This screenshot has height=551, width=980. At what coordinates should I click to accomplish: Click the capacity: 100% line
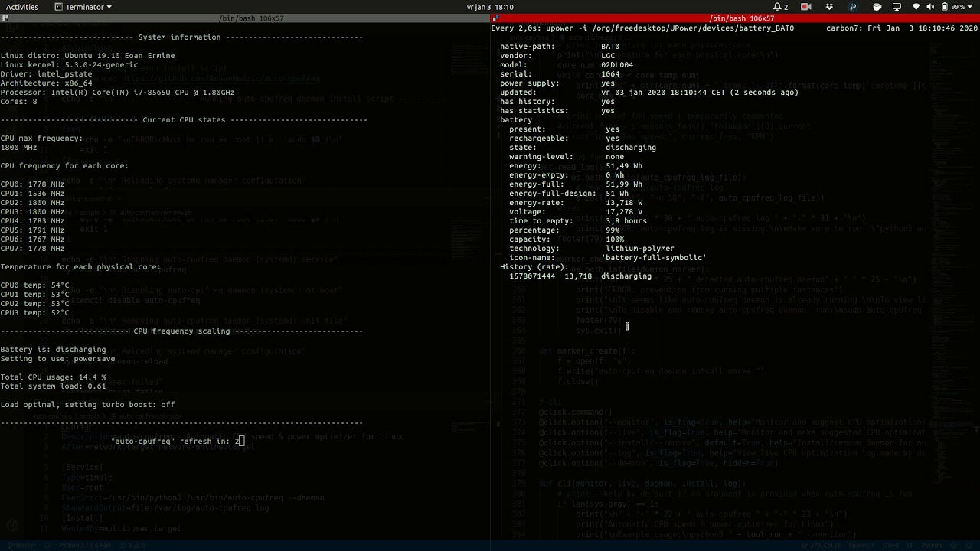pyautogui.click(x=567, y=239)
